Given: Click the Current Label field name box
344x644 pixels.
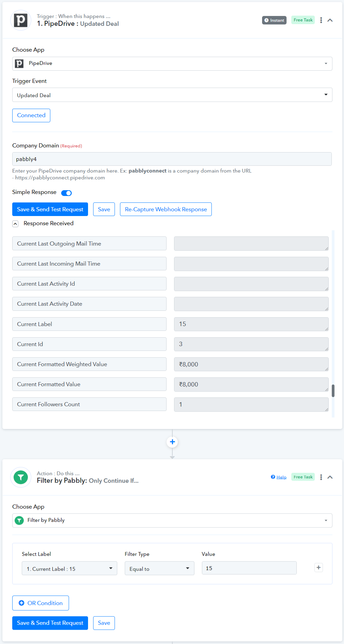Looking at the screenshot, I should click(89, 324).
